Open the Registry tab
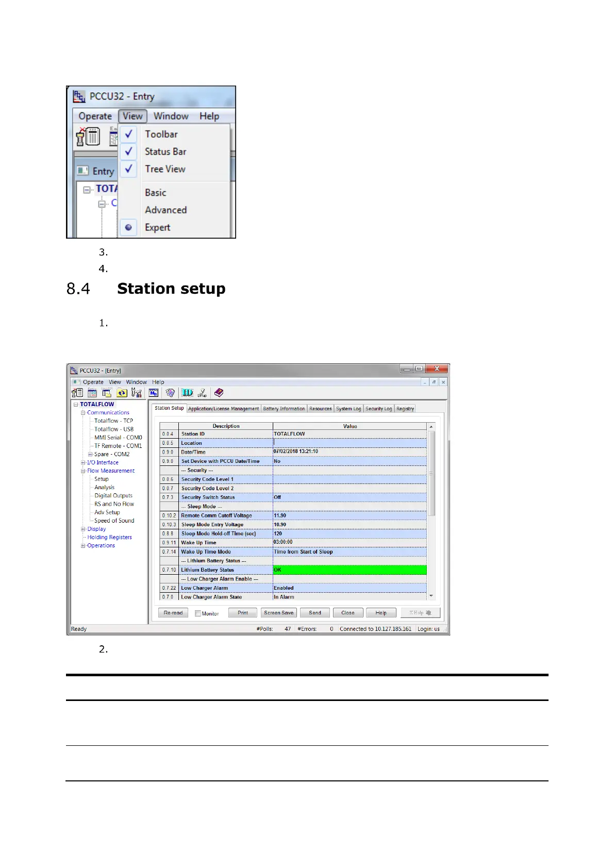The width and height of the screenshot is (614, 868). coord(405,409)
